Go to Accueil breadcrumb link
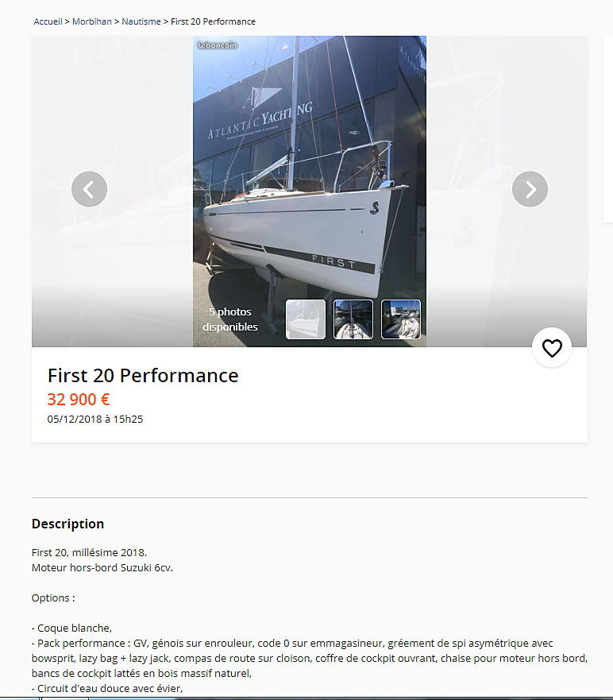This screenshot has width=613, height=700. click(48, 21)
